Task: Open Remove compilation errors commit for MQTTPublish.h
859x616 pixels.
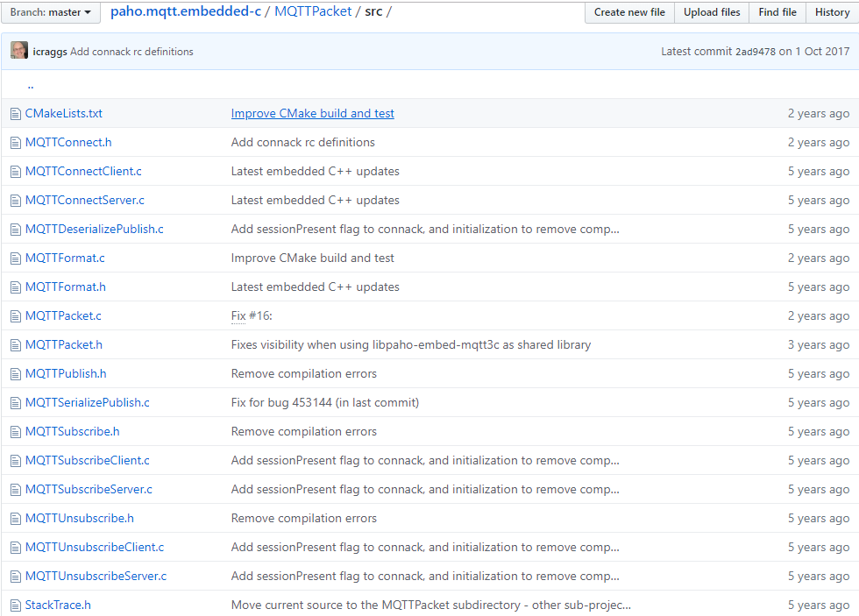Action: pos(304,373)
